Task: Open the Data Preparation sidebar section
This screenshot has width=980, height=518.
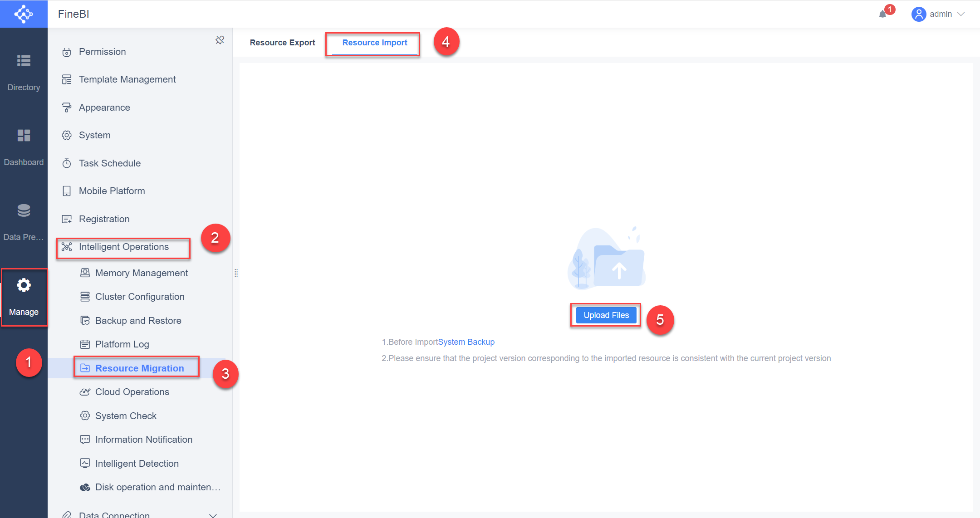Action: pos(24,222)
